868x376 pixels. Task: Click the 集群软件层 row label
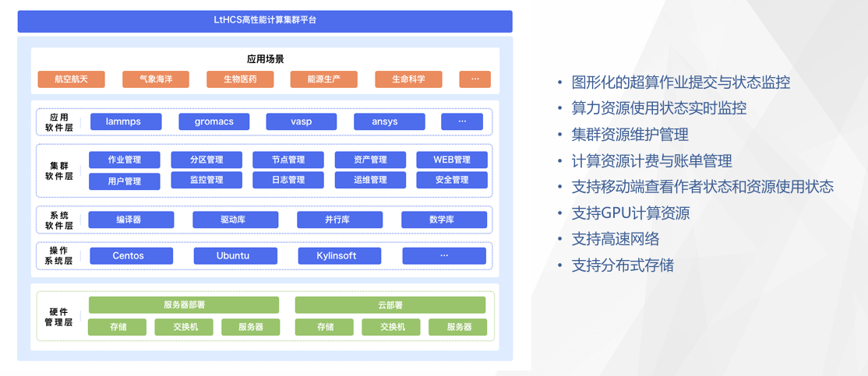click(x=58, y=170)
